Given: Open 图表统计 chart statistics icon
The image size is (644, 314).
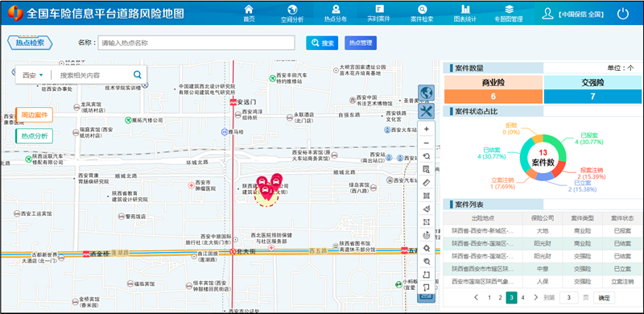Looking at the screenshot, I should click(x=465, y=13).
